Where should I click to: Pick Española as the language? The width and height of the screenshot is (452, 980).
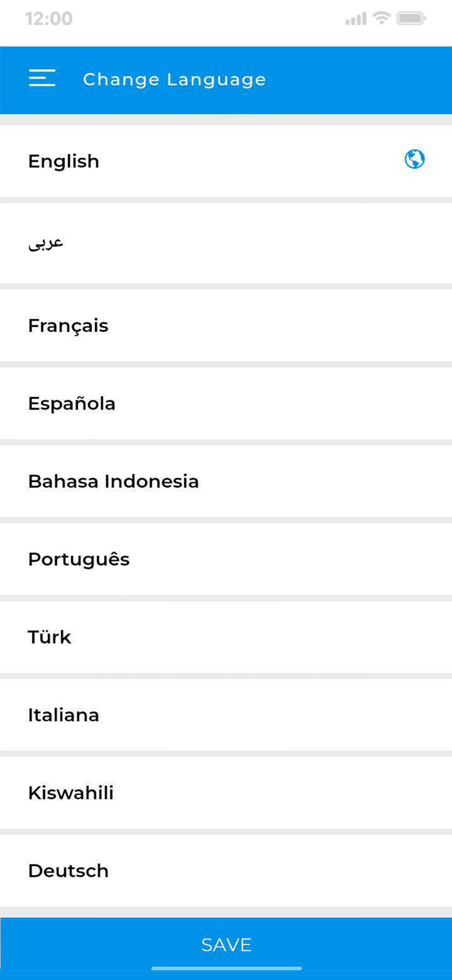point(72,404)
